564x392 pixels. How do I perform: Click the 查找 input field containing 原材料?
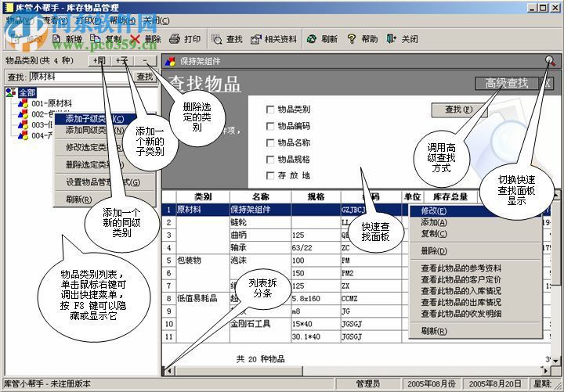pyautogui.click(x=79, y=77)
